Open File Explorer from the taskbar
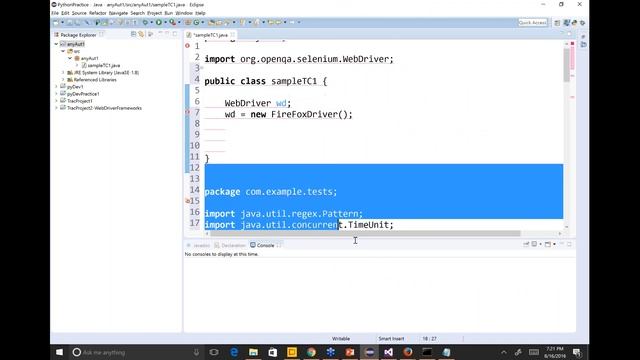Viewport: 640px width, 360px height. click(x=253, y=352)
